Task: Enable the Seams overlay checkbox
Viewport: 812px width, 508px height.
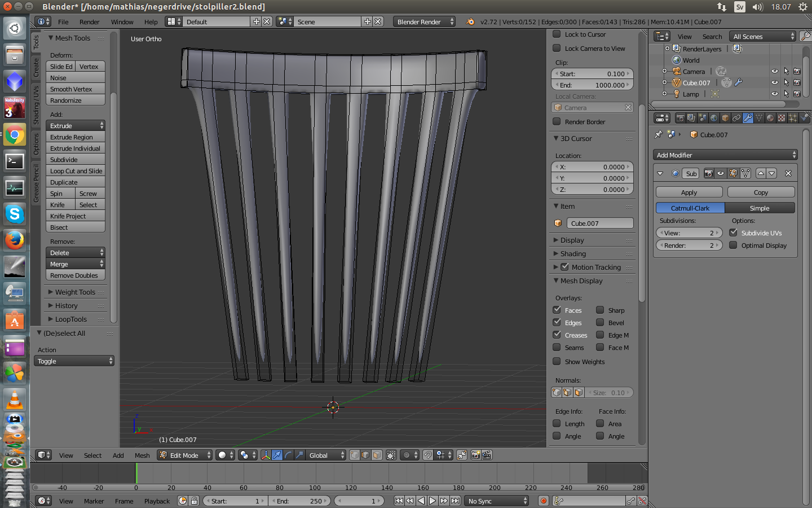Action: click(x=557, y=347)
